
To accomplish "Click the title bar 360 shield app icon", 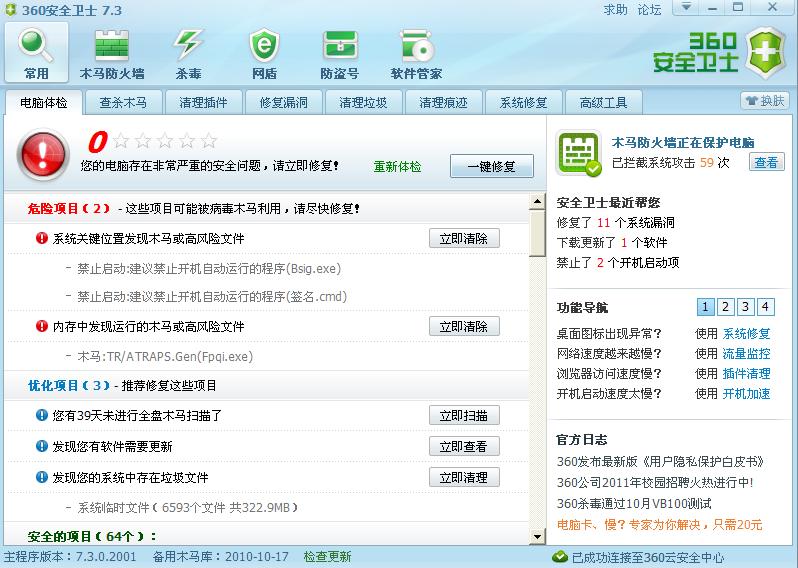I will [10, 10].
